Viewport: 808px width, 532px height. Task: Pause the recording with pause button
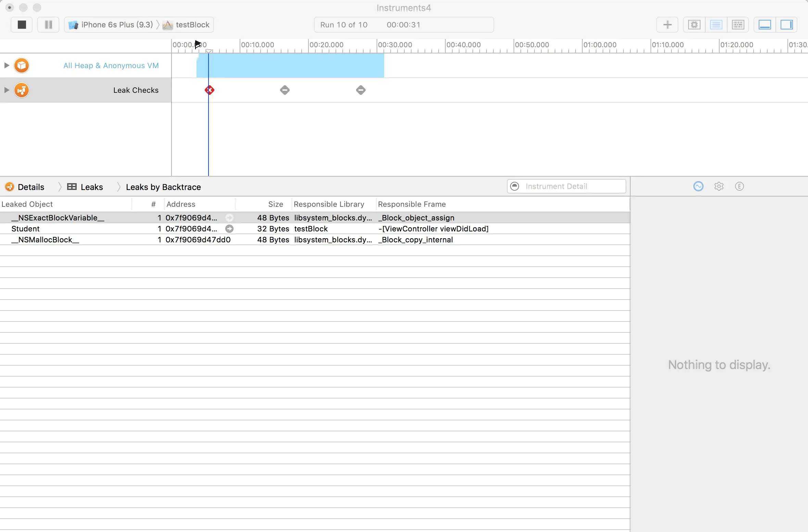click(x=48, y=25)
